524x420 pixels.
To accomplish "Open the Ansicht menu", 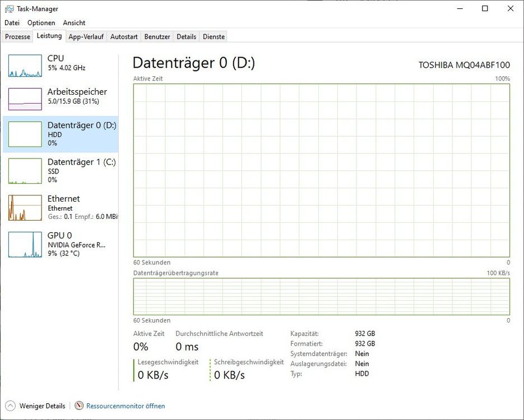I will pos(74,23).
